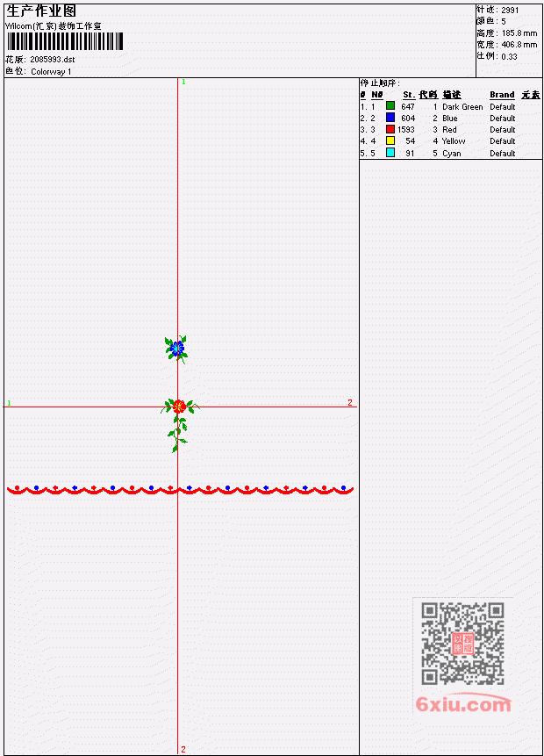Select the "Red" description text

coord(449,130)
